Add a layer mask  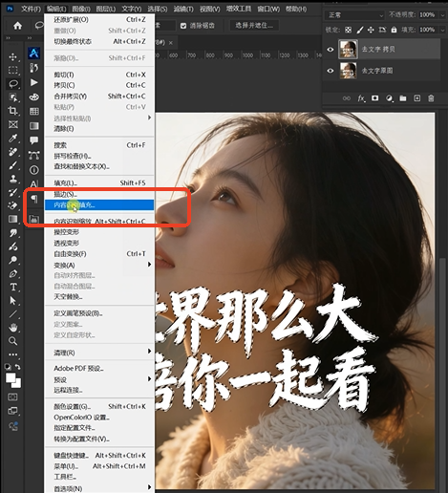375,98
